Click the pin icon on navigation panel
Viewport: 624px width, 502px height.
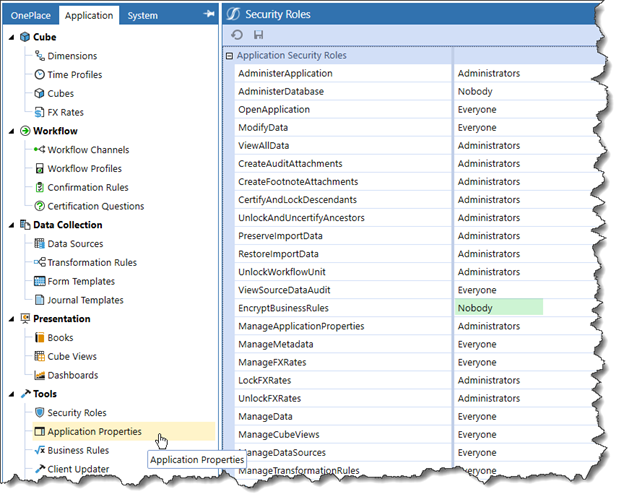coord(208,15)
